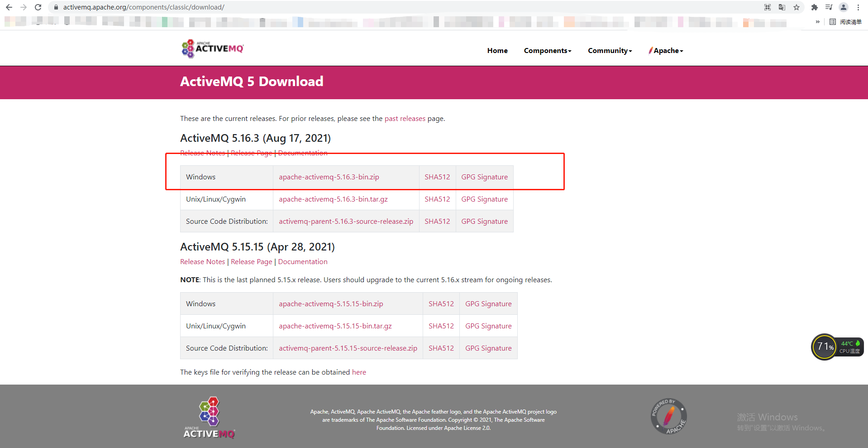Expand the Components dropdown menu
This screenshot has width=868, height=448.
[548, 51]
